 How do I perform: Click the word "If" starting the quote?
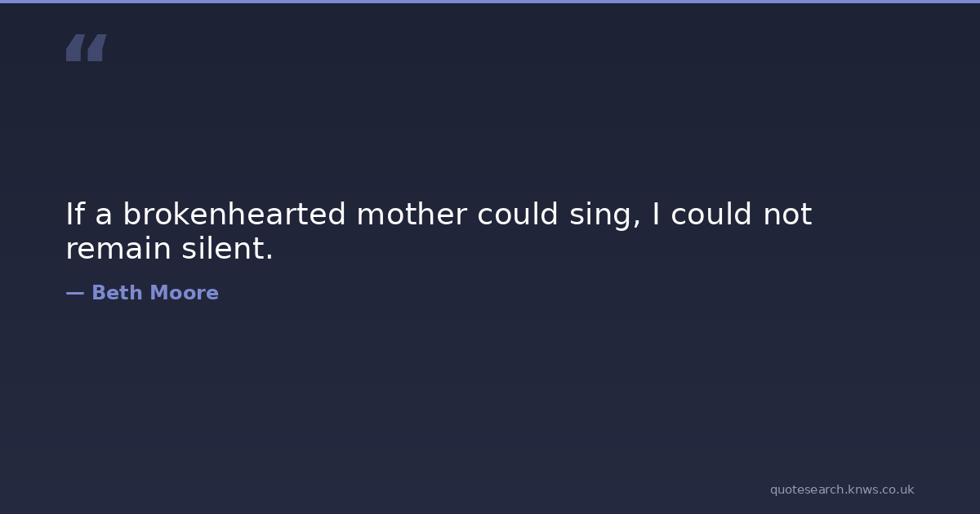tap(75, 215)
